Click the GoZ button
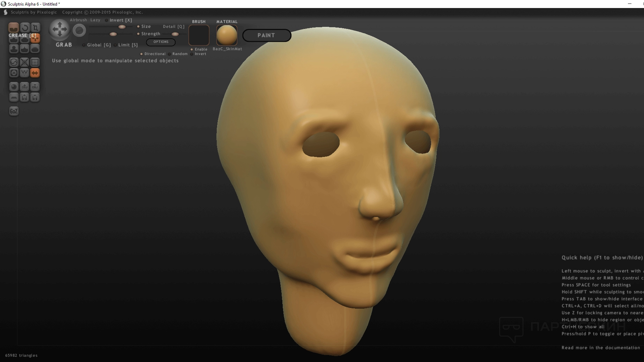 pyautogui.click(x=14, y=111)
